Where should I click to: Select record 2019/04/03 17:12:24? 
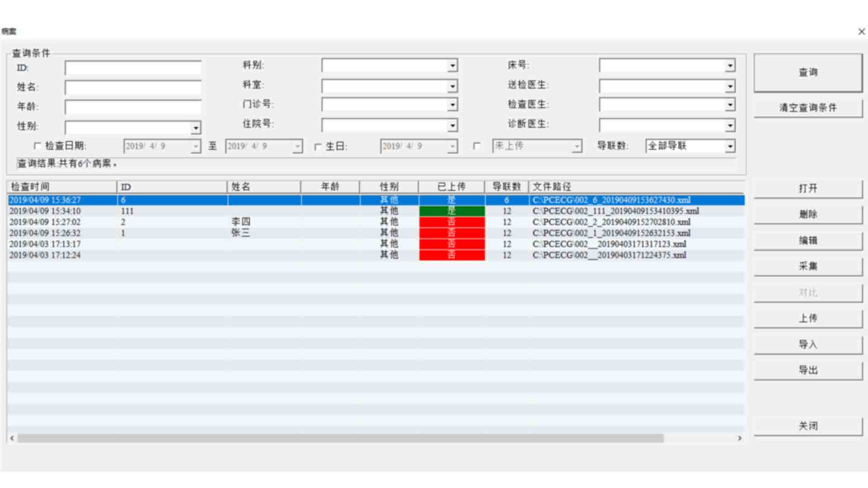[376, 255]
